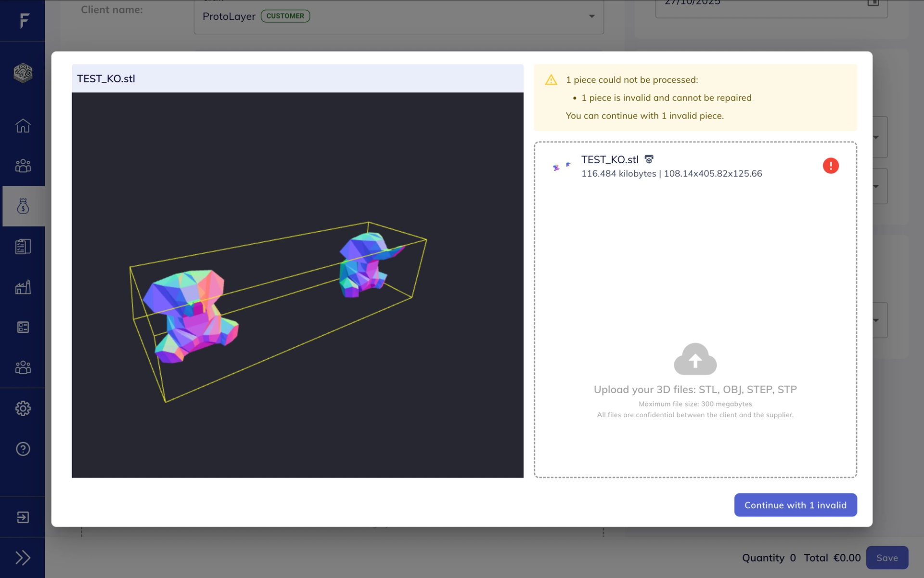The image size is (924, 578).
Task: Click the home icon in sidebar
Action: coord(23,126)
